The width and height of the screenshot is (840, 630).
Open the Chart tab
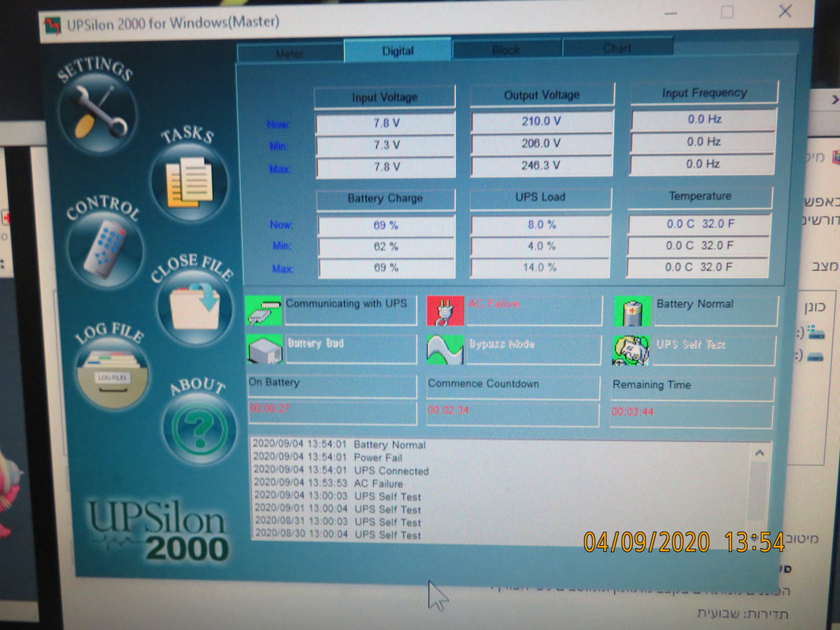[617, 48]
